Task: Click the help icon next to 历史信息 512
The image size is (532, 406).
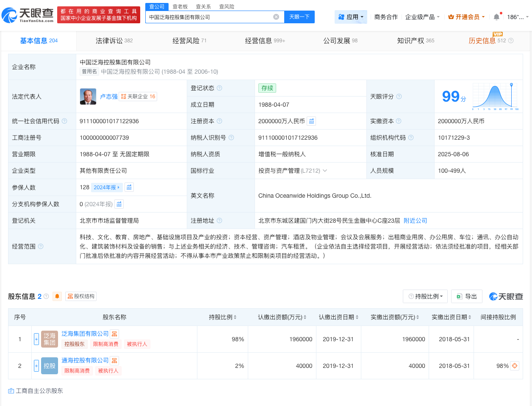Action: click(x=511, y=41)
